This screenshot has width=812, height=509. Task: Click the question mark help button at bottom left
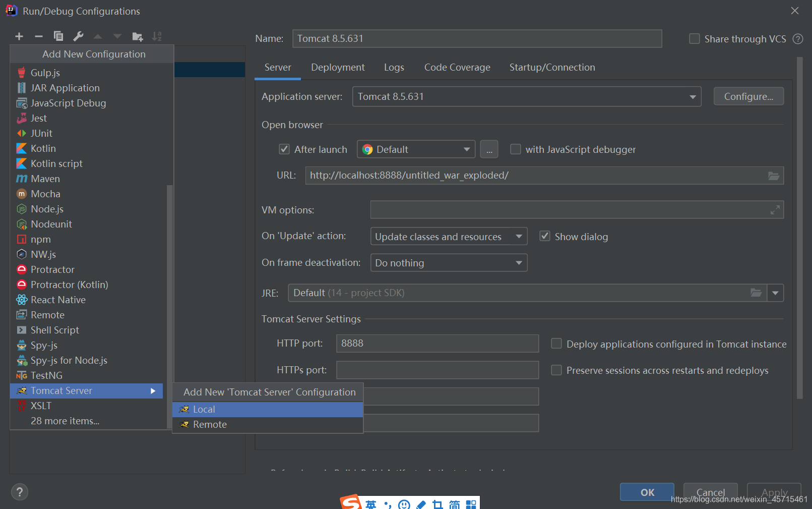20,492
